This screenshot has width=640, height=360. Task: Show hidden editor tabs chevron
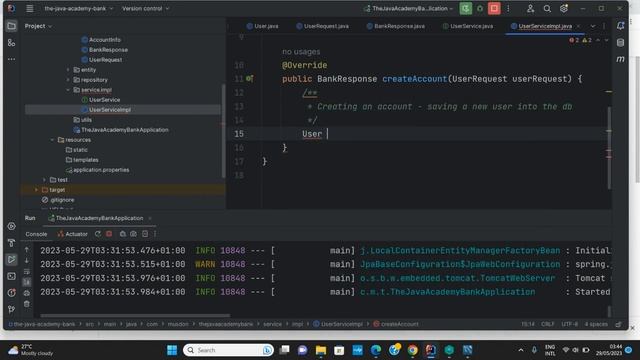click(593, 26)
